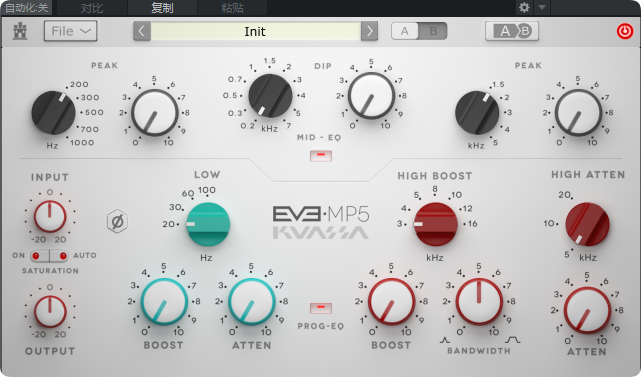Click the left PEAK gain knob
The image size is (641, 377).
tap(155, 112)
